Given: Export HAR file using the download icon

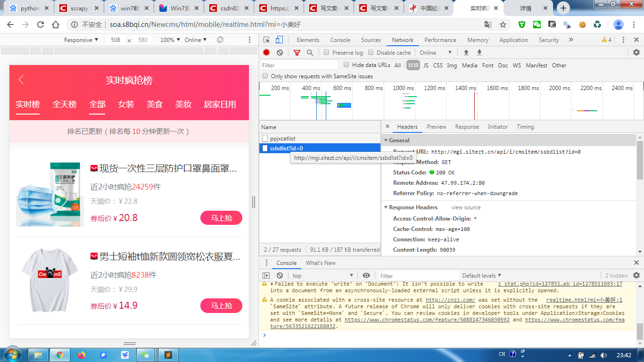Looking at the screenshot, I should (479, 52).
